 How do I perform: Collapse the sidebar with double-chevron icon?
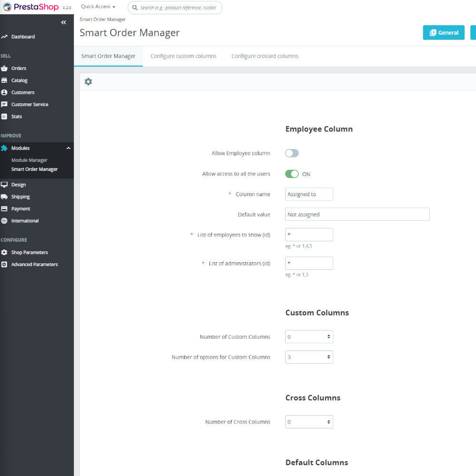63,22
